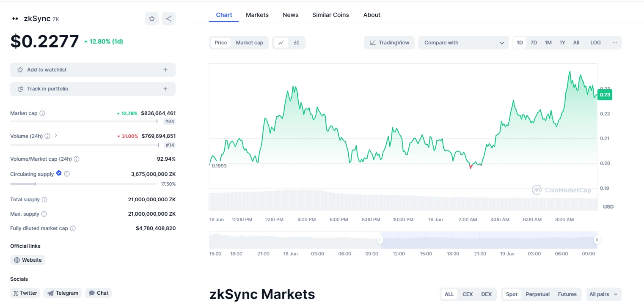This screenshot has height=307, width=644.
Task: Click the Max. supply info icon
Action: 44,214
